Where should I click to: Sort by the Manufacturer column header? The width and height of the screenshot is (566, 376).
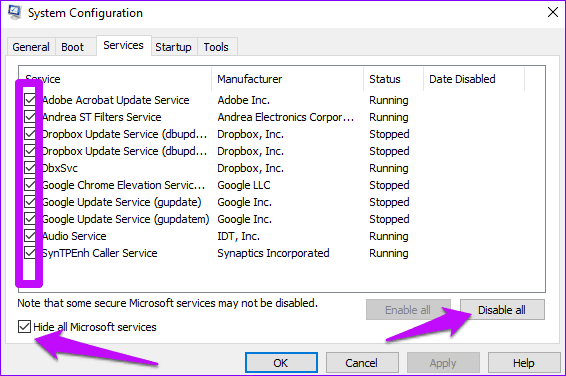[x=288, y=79]
